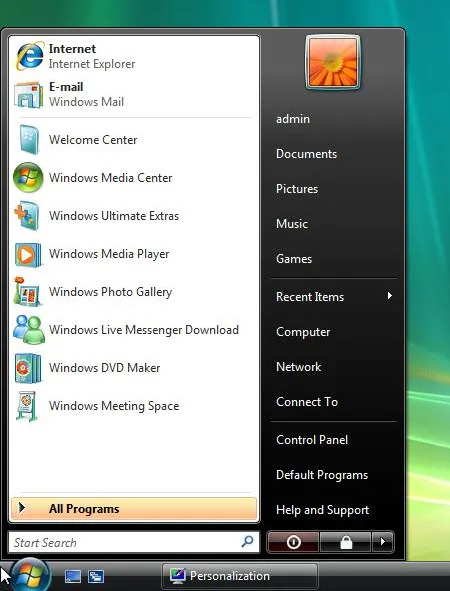Click the "Welcome Center" label
The width and height of the screenshot is (450, 591).
[x=93, y=140]
